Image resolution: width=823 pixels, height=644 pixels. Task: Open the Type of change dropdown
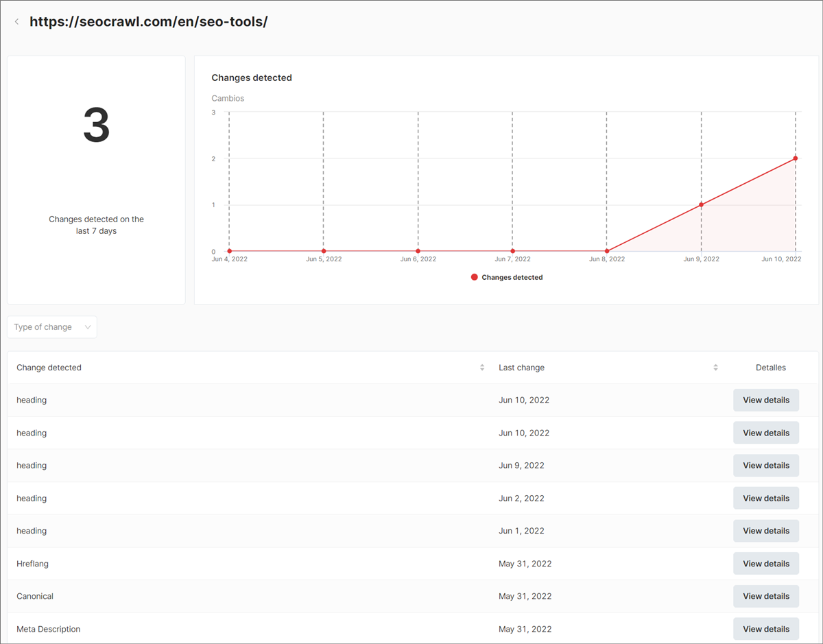52,327
